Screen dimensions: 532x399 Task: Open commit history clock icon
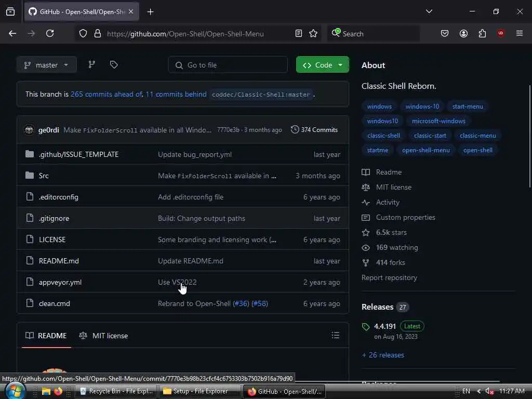pos(295,129)
